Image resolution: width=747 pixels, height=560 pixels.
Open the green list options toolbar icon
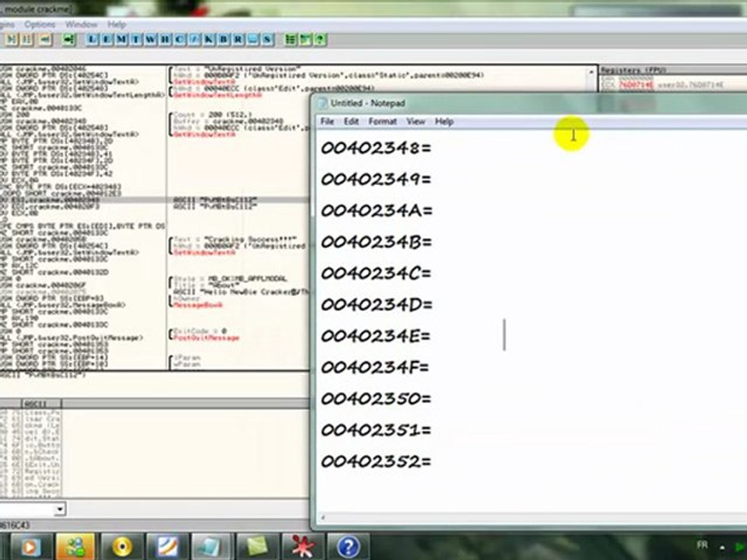pos(290,40)
